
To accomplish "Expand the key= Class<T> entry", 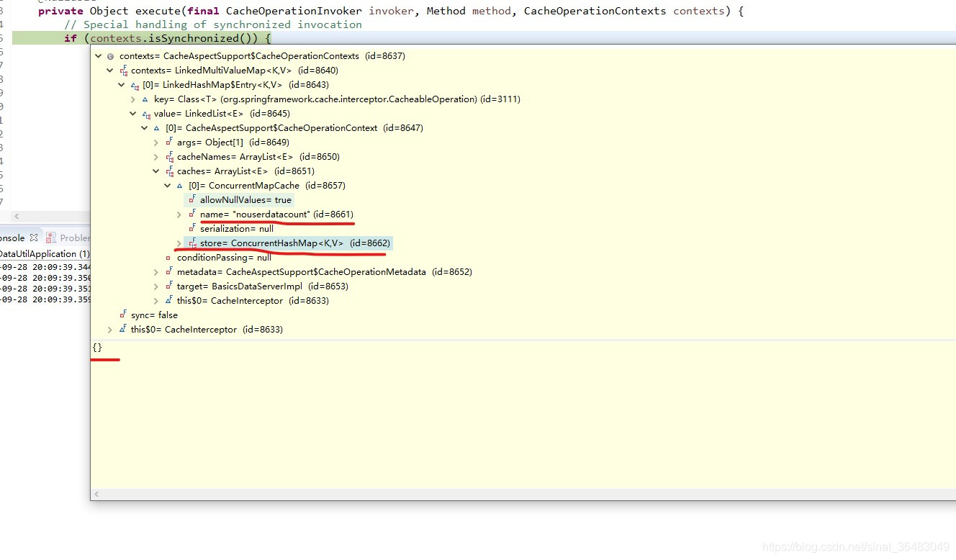I will pyautogui.click(x=132, y=99).
